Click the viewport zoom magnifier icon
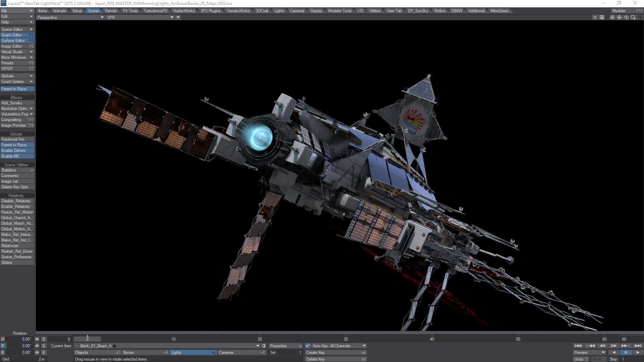644x362 pixels. [x=633, y=18]
